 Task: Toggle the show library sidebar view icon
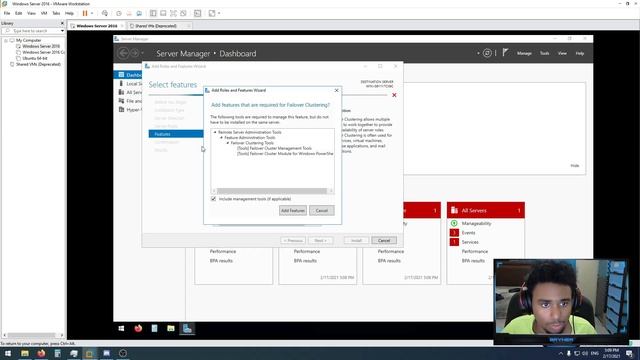pos(153,13)
